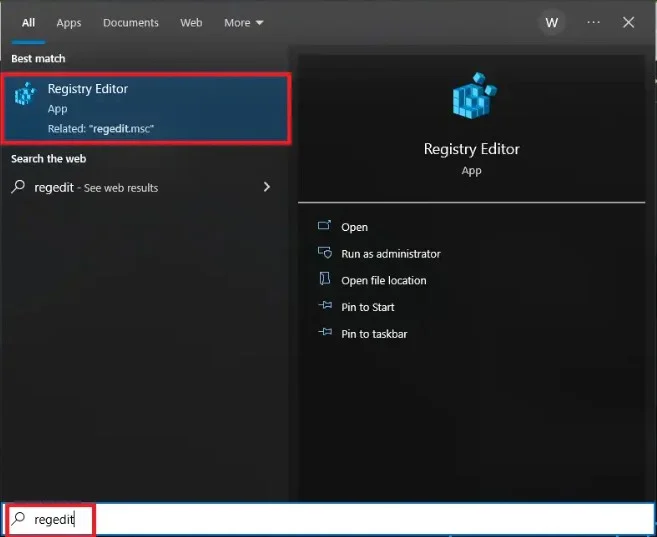Click the Pin to taskbar pin icon
This screenshot has height=537, width=657.
tap(323, 333)
